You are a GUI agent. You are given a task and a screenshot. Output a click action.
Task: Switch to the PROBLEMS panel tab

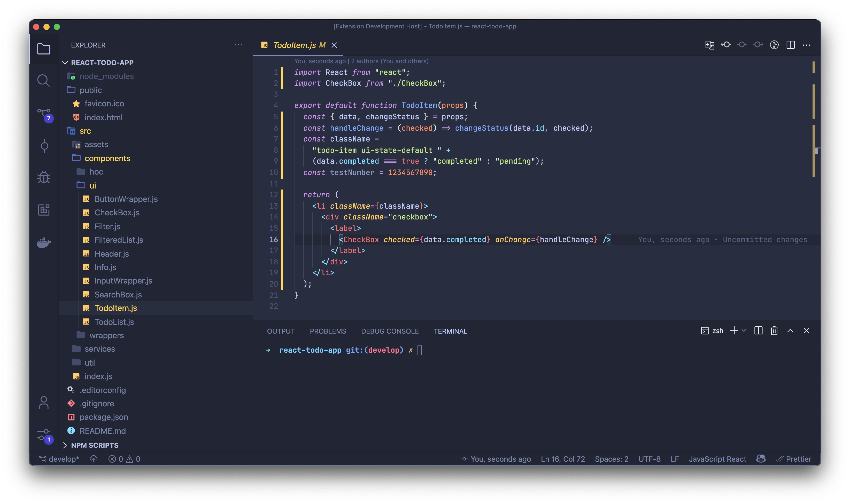point(328,331)
